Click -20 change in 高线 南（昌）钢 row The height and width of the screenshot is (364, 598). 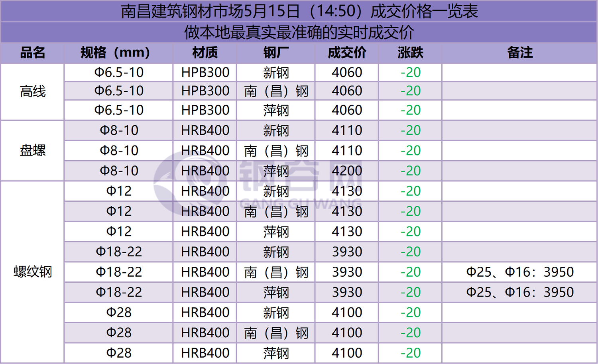411,91
